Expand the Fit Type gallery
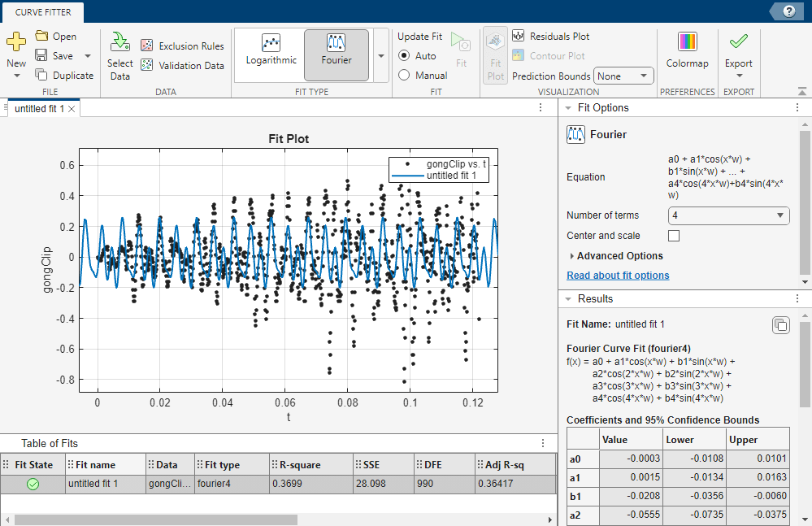812x526 pixels. (x=381, y=56)
